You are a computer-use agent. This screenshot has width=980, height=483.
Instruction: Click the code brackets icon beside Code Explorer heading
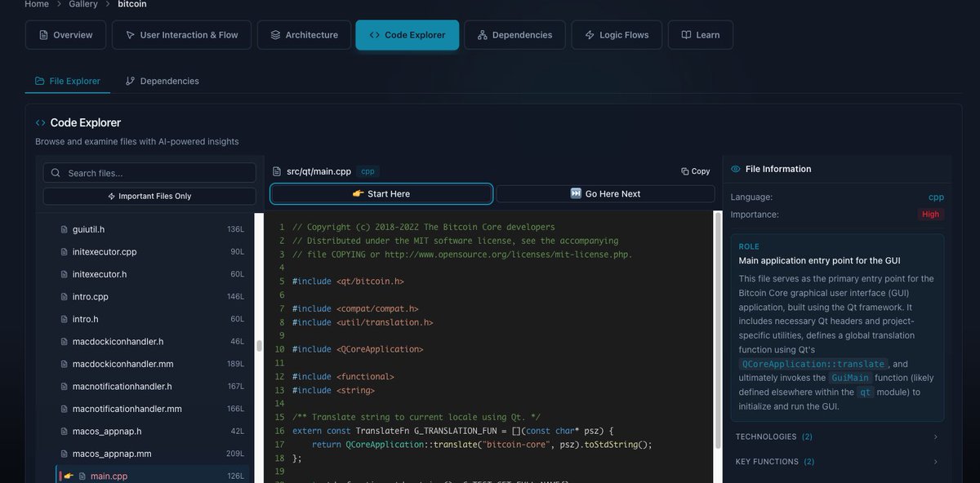pyautogui.click(x=40, y=122)
